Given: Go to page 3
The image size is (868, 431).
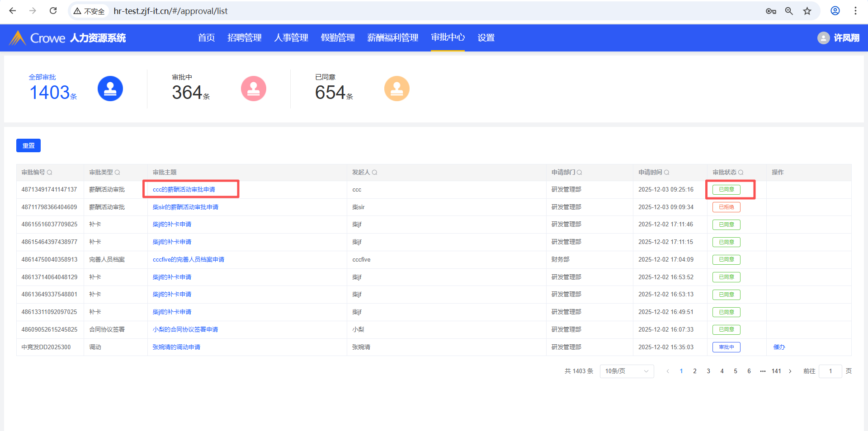Looking at the screenshot, I should click(x=708, y=371).
